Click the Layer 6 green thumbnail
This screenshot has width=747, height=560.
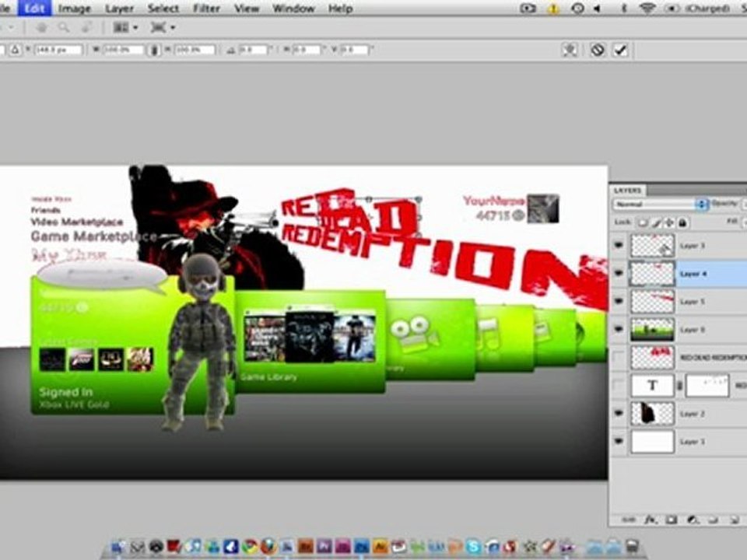coord(652,330)
